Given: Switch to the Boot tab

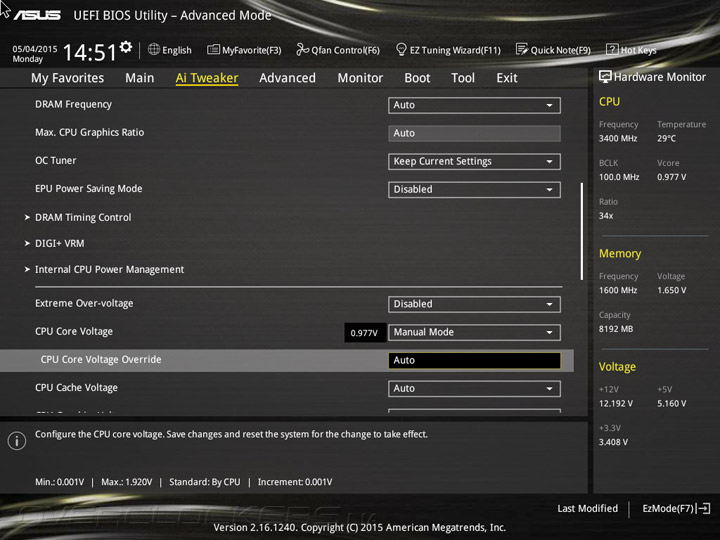Looking at the screenshot, I should [417, 78].
